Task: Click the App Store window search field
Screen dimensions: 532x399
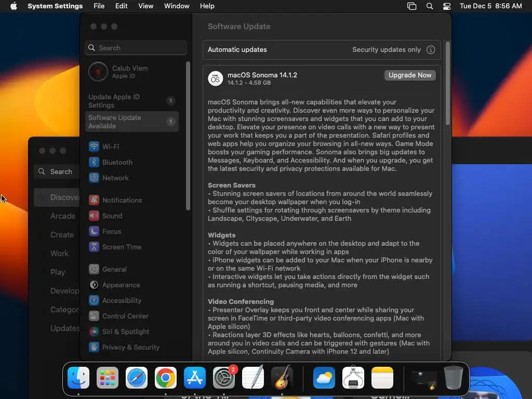Action: pyautogui.click(x=57, y=171)
